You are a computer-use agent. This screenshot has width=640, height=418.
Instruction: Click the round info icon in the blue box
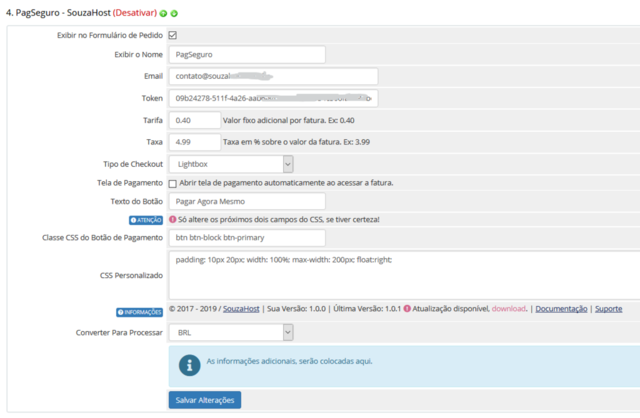tap(189, 365)
